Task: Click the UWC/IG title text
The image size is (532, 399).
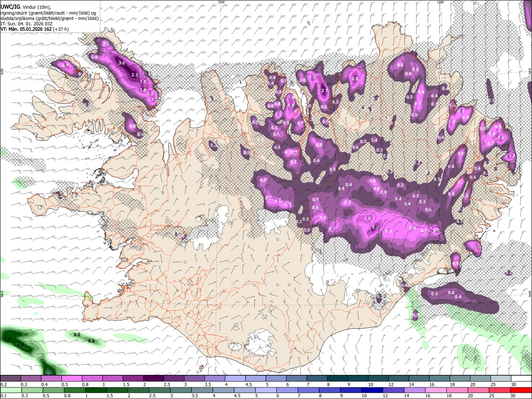Action: [x=10, y=6]
